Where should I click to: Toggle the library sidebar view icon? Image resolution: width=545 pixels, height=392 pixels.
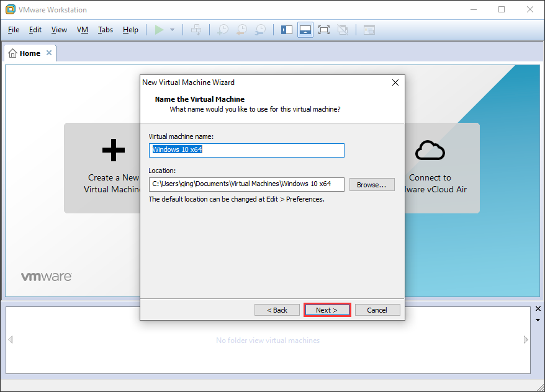[x=287, y=30]
